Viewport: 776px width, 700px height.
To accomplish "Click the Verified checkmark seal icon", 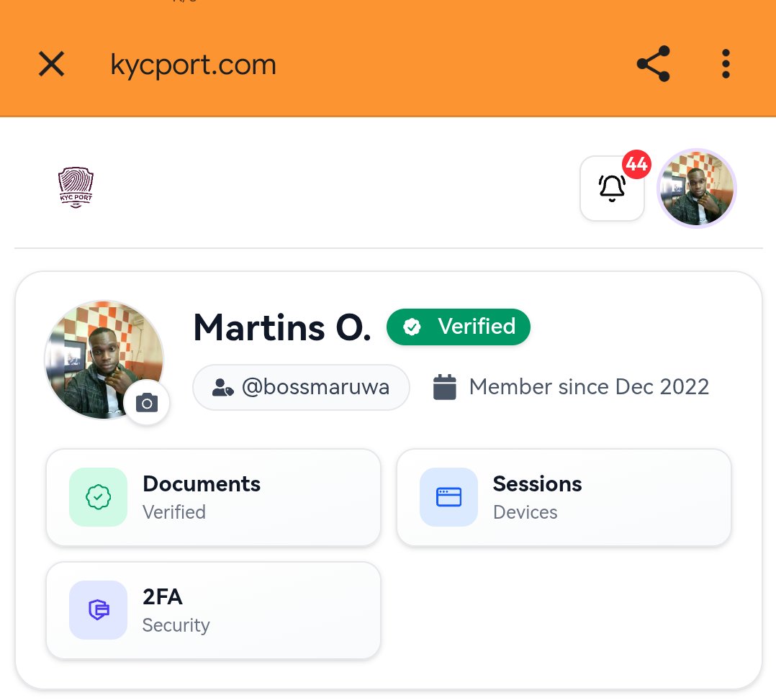I will pyautogui.click(x=412, y=327).
